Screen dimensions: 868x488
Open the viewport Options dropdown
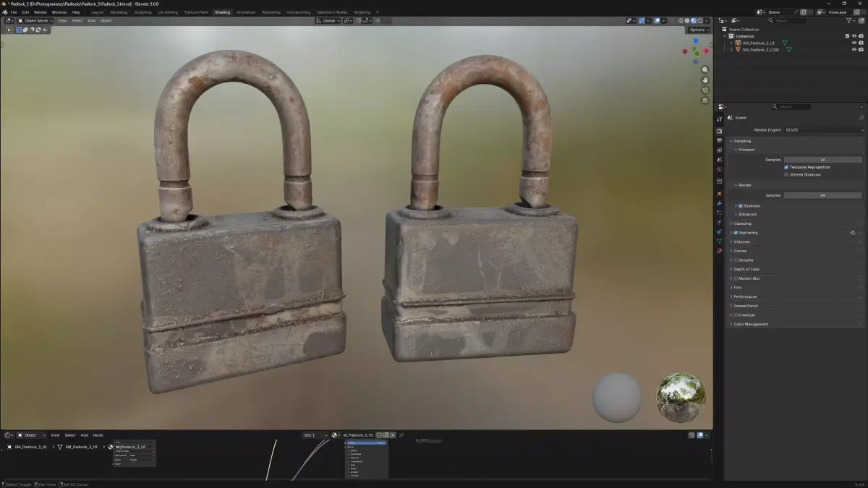tap(698, 30)
